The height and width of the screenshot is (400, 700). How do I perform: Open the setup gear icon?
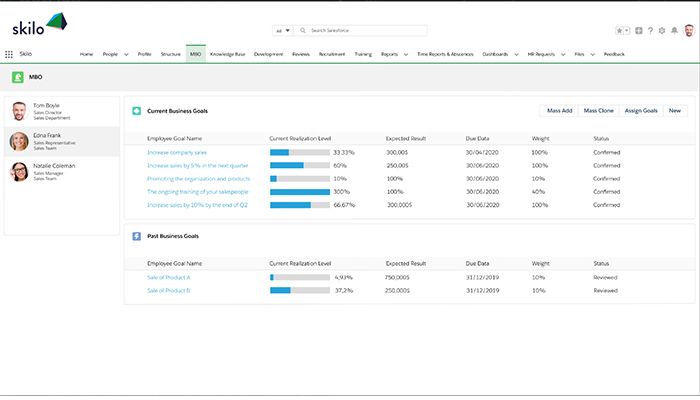pos(662,31)
